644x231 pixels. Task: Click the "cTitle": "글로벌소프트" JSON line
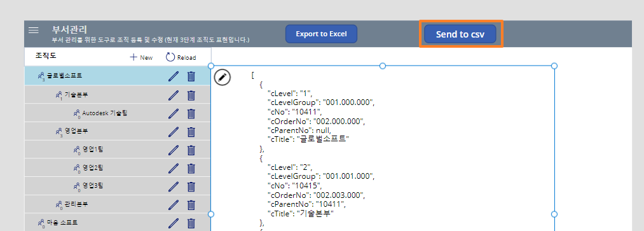coord(308,139)
